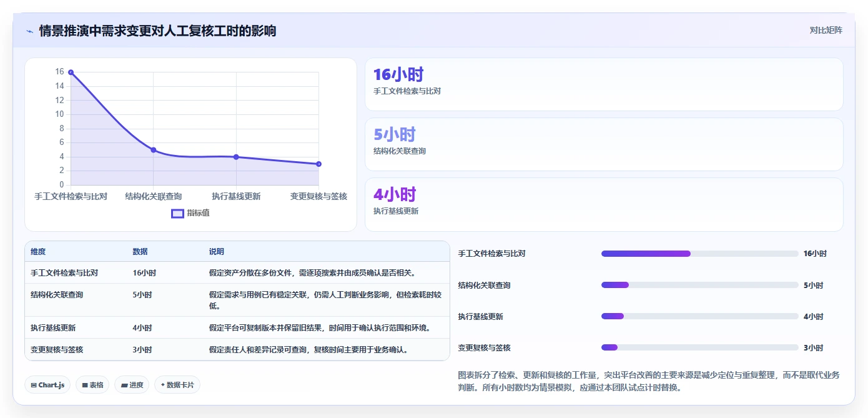
Task: Click progress label 结构化关联查询
Action: 485,285
